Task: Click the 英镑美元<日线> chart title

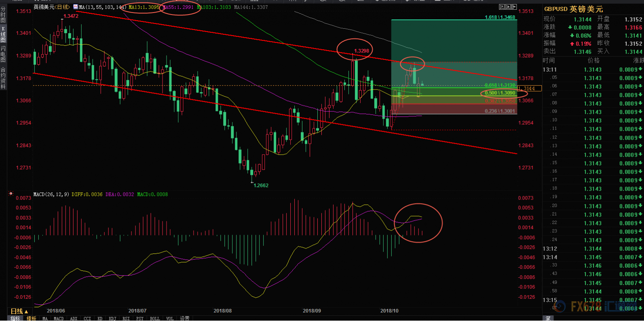Action: [x=51, y=7]
